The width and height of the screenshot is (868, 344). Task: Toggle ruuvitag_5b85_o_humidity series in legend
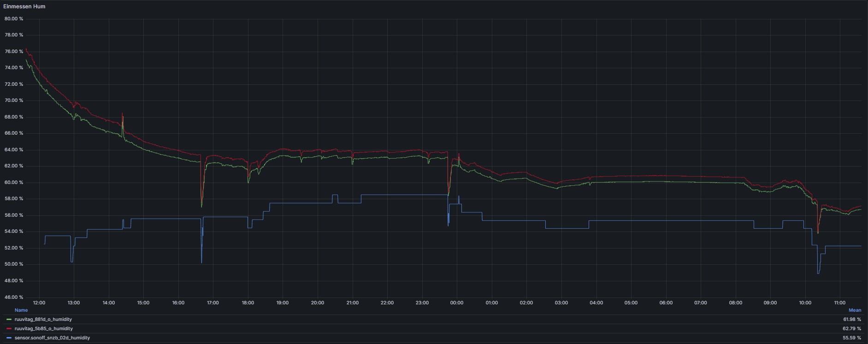[x=43, y=329]
